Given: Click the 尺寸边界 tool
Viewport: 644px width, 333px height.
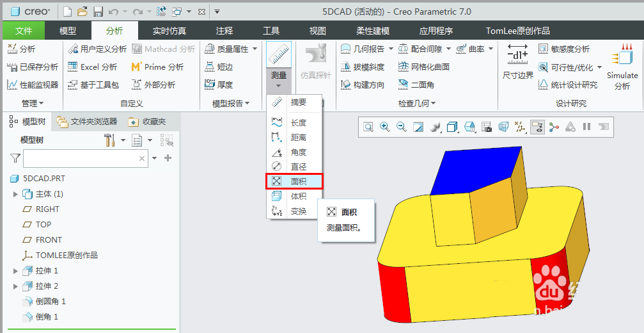Looking at the screenshot, I should (x=517, y=61).
